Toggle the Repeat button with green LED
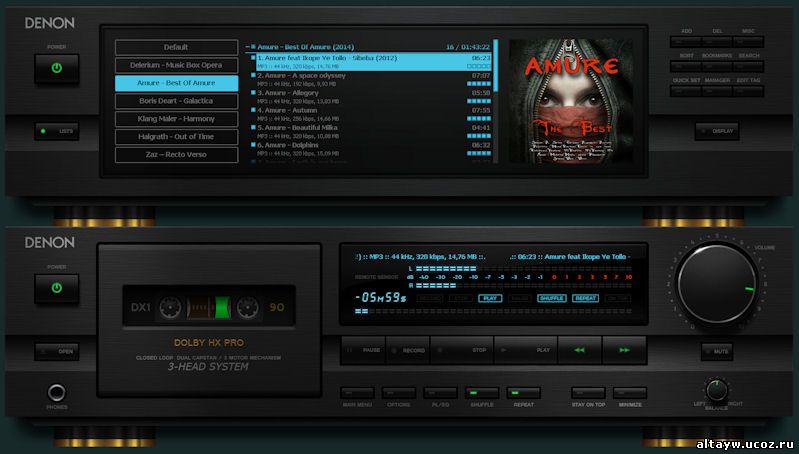Screen dimensions: 799x454 click(x=523, y=393)
